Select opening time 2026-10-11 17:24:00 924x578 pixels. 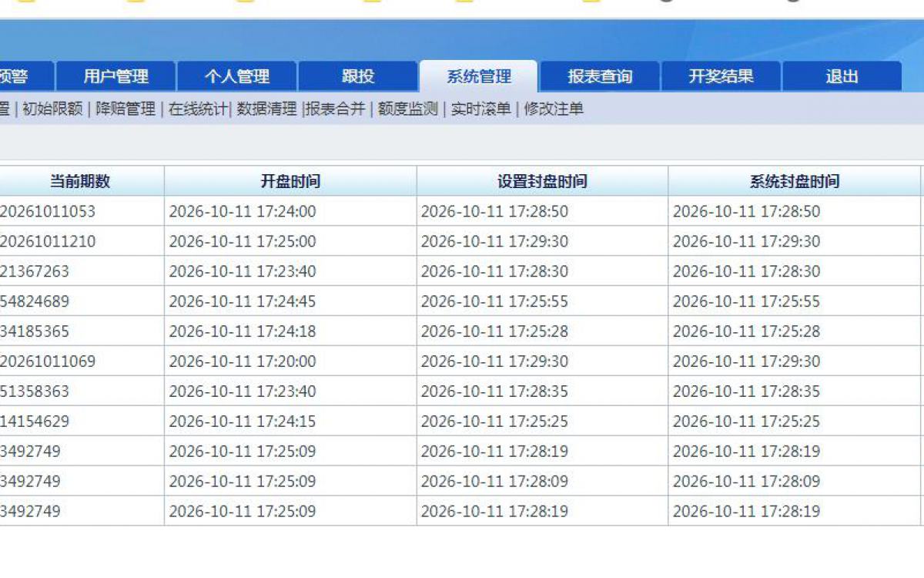coord(243,211)
